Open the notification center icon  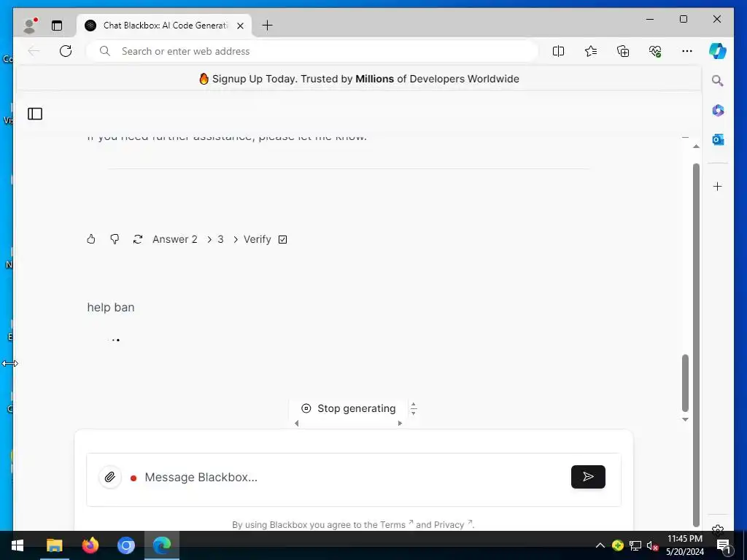pos(723,545)
